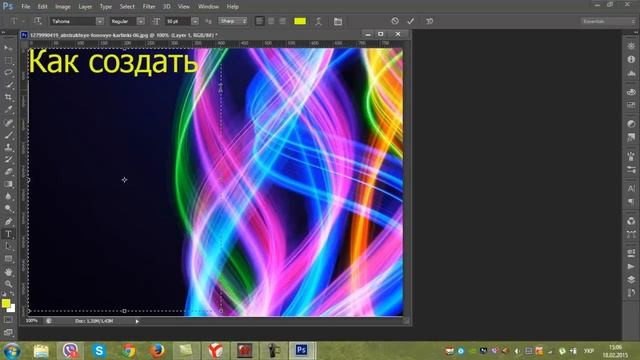This screenshot has width=640, height=360.
Task: Change the screen mode from toolbox
Action: click(8, 333)
